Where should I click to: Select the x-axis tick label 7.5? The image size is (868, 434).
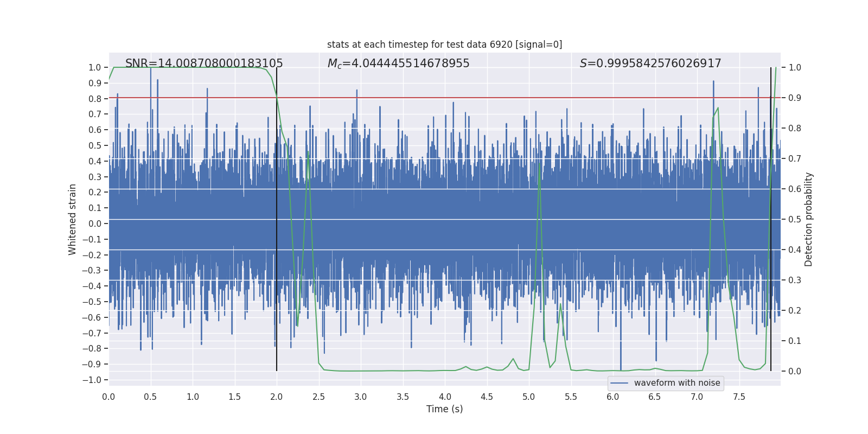point(739,397)
